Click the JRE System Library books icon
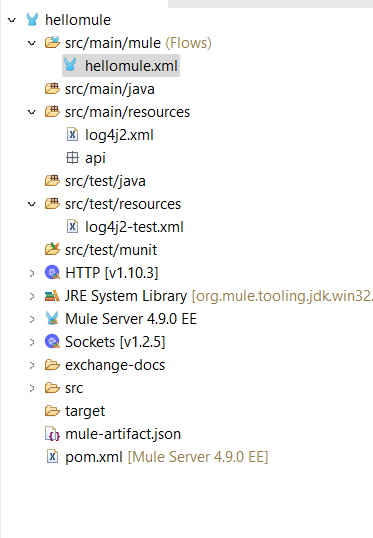 52,296
